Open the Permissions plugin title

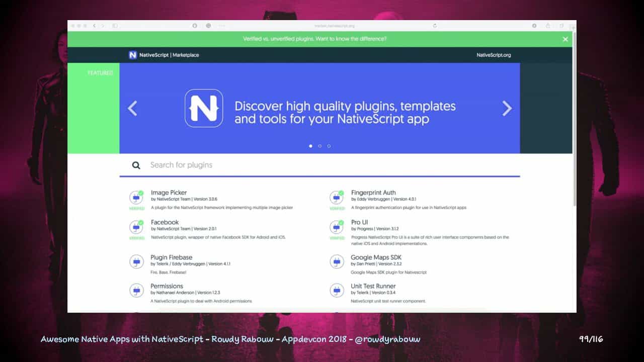(x=167, y=286)
